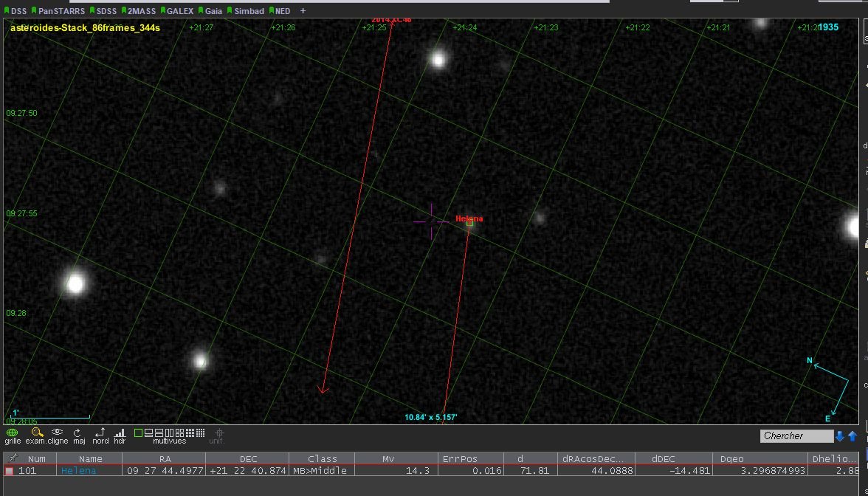Click the grayed-out unif. crosshair icon
Image resolution: width=868 pixels, height=496 pixels.
tap(218, 433)
